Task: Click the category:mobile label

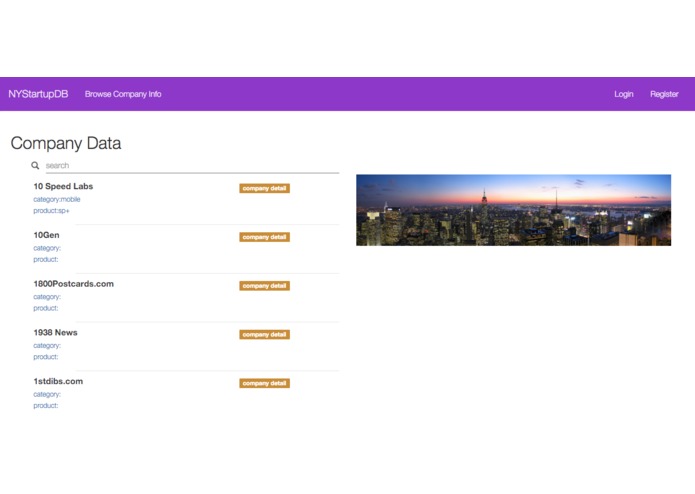Action: coord(57,199)
